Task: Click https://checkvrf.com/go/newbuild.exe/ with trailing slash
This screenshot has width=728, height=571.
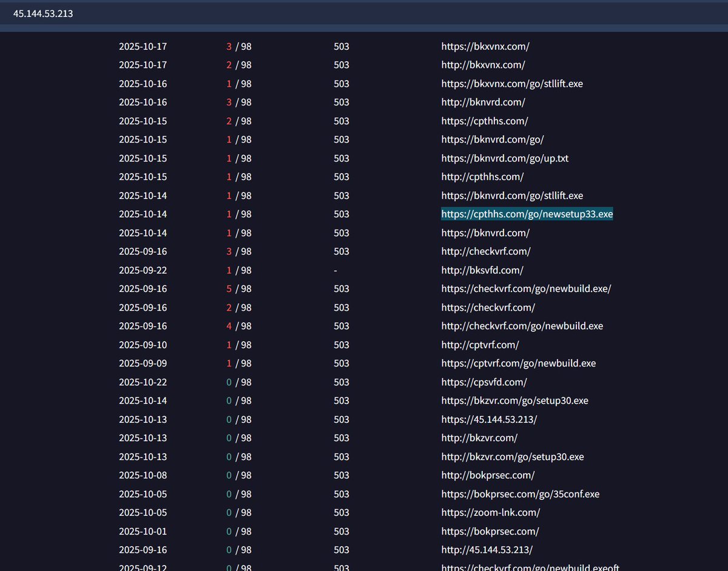Action: point(526,289)
